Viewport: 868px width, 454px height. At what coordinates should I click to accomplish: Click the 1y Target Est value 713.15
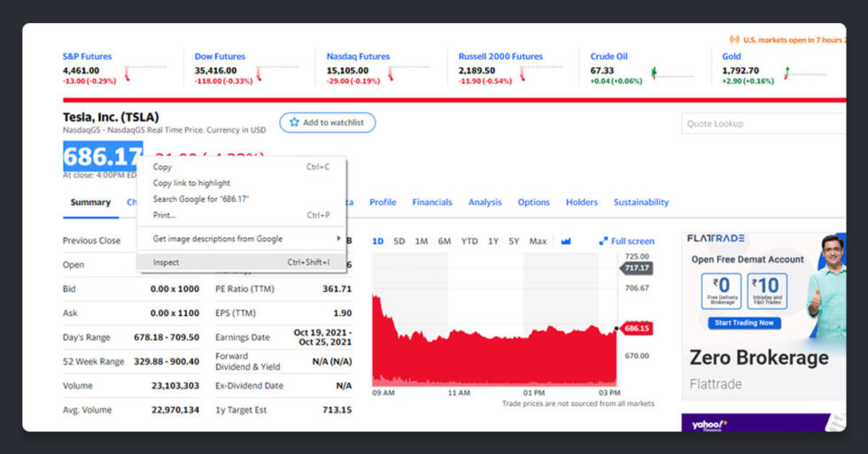337,410
